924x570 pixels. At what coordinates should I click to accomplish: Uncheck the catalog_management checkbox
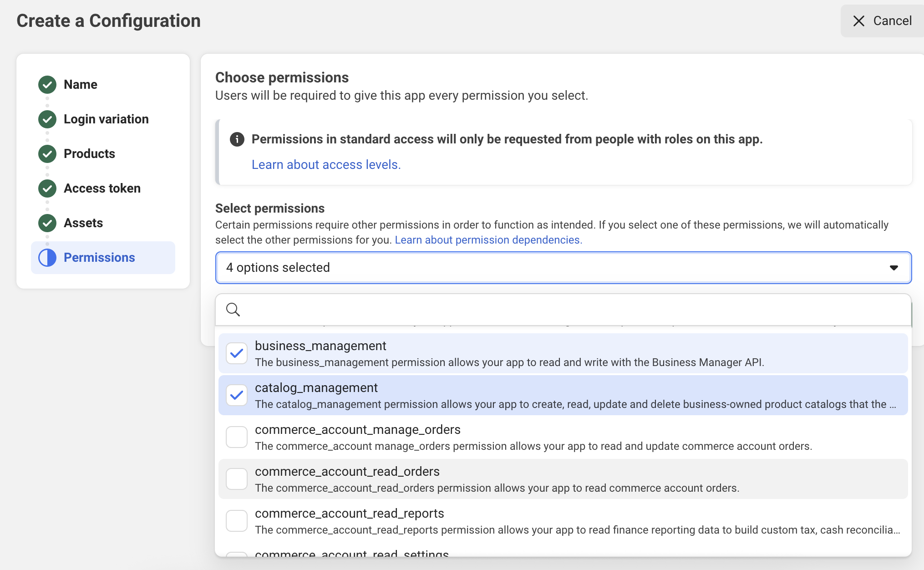point(237,395)
